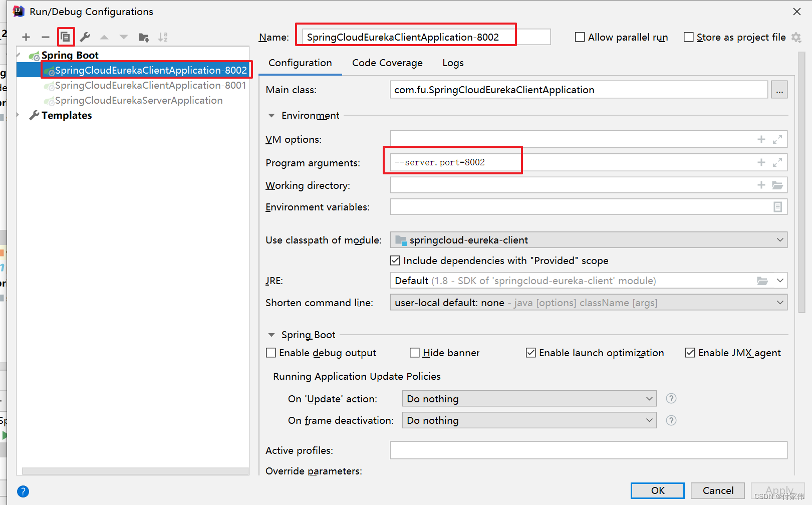
Task: Enable Hide banner checkbox
Action: tap(415, 353)
